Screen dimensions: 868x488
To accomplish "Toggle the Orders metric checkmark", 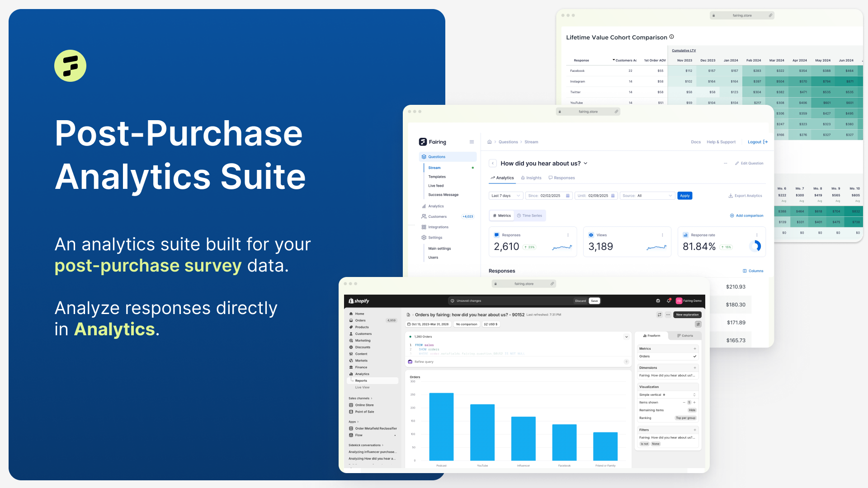I will (x=695, y=356).
